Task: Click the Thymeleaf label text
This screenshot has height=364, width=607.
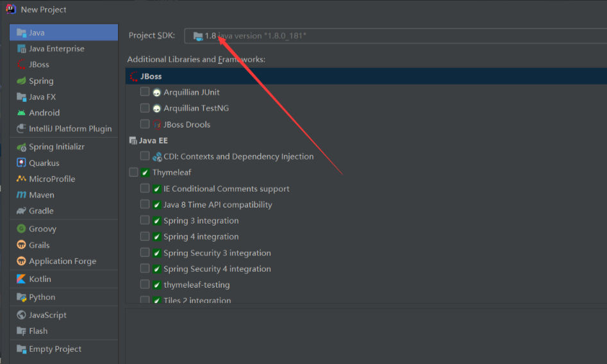Action: pos(172,172)
